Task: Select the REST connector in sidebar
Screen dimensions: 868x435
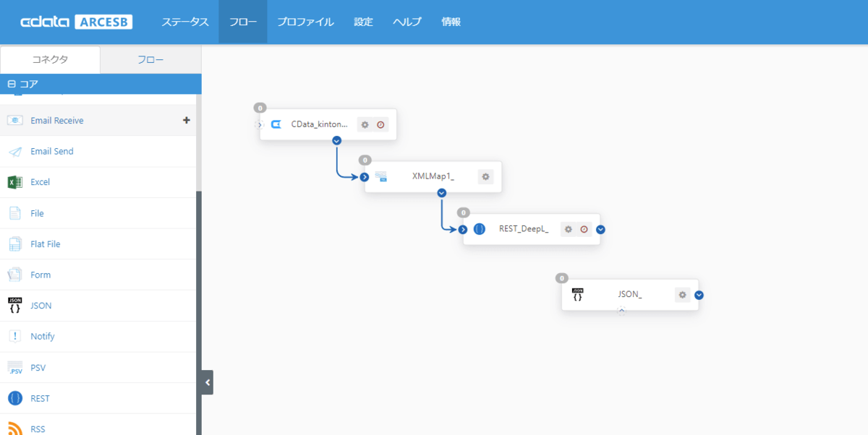Action: [40, 398]
